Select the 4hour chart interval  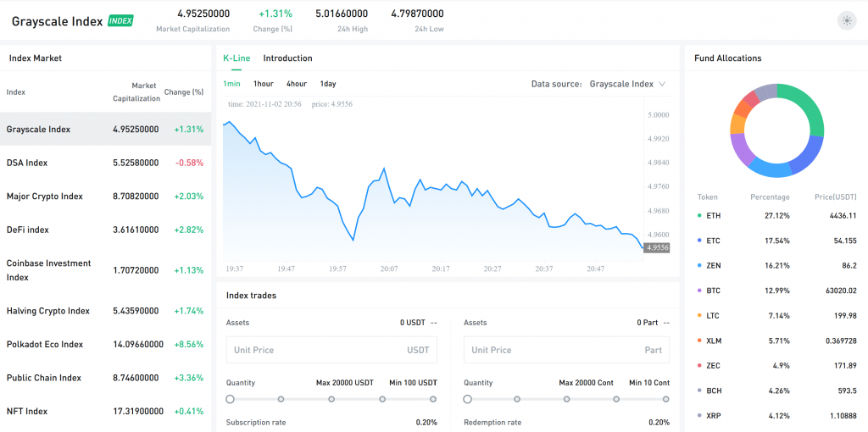click(x=296, y=84)
